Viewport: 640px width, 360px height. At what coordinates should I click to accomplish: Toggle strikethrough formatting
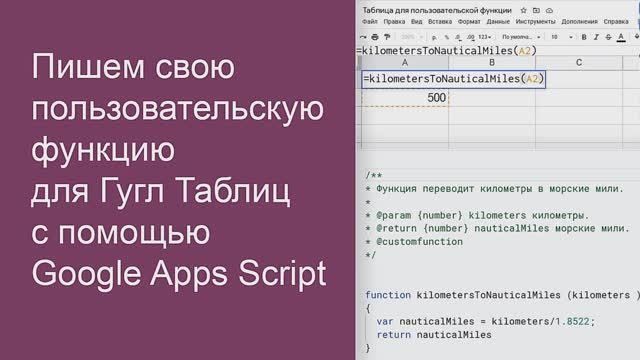click(608, 37)
